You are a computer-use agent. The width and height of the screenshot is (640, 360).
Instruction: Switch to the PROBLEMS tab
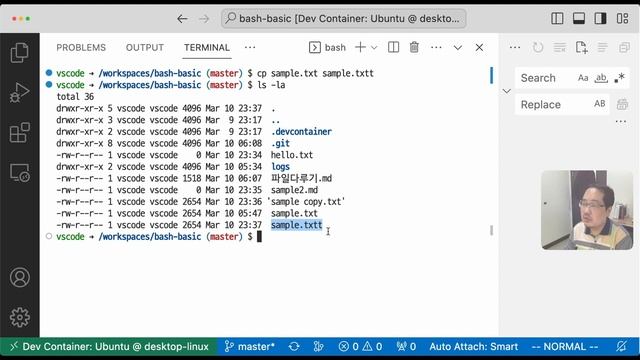click(x=81, y=48)
